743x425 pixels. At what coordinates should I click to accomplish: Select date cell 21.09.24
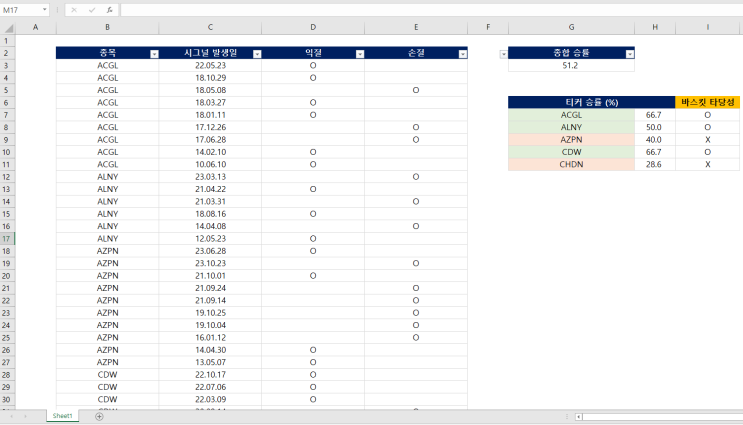210,288
